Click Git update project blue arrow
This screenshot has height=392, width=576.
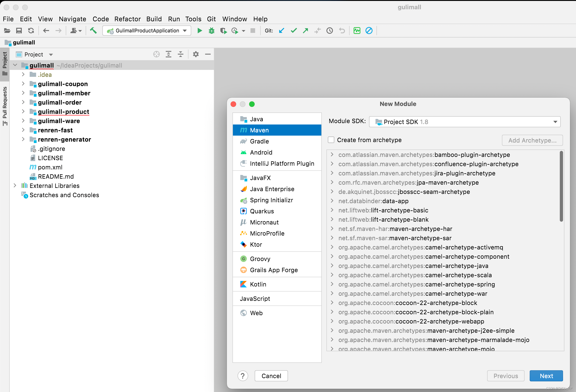[282, 31]
